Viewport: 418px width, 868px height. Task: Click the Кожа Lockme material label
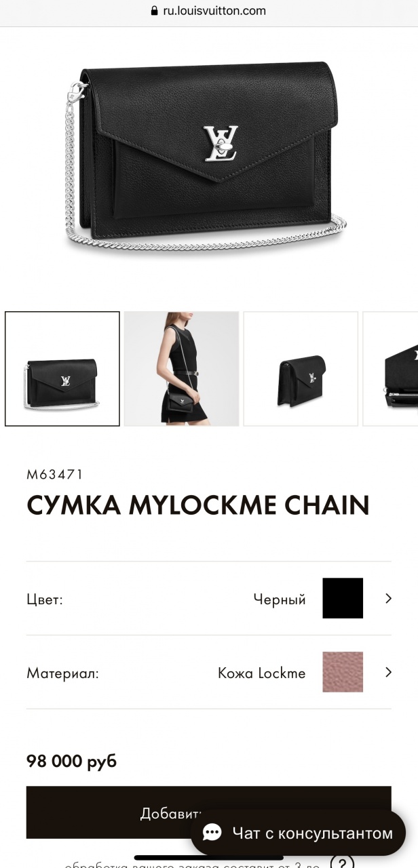point(261,673)
